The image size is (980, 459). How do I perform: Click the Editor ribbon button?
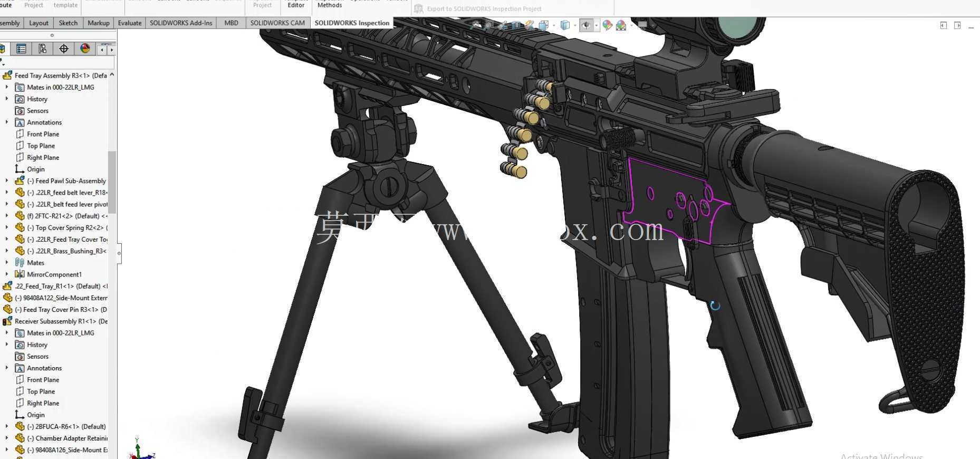click(x=296, y=5)
